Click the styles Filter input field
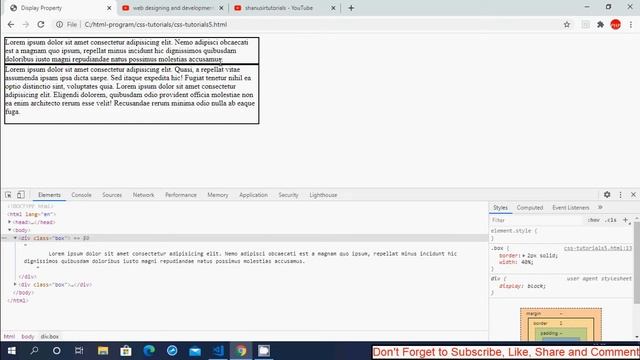The width and height of the screenshot is (640, 360). 537,220
